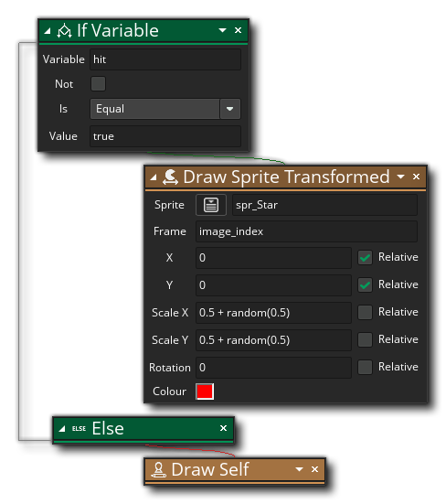Enable Relative for Scale Y
The width and height of the screenshot is (446, 504).
coord(365,339)
